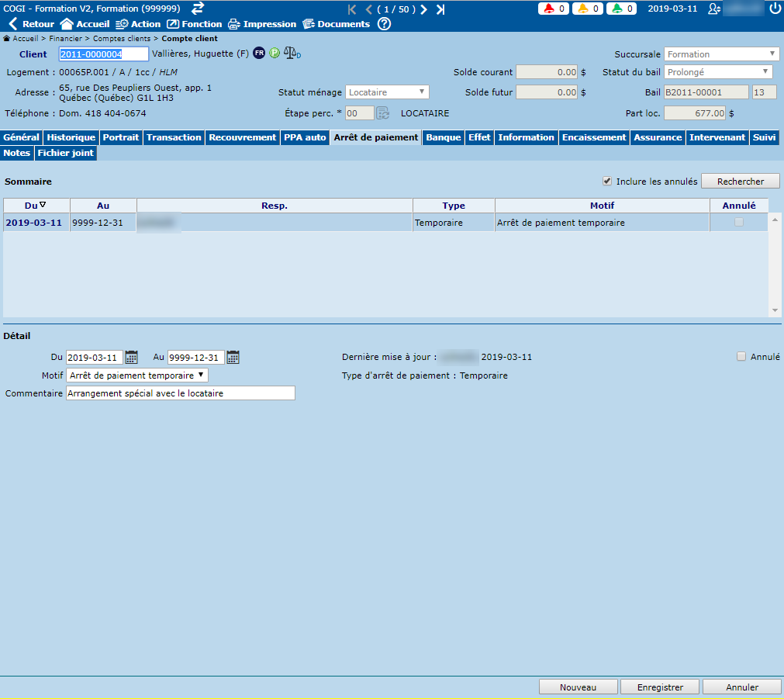Image resolution: width=784 pixels, height=699 pixels.
Task: Sort the table by the Du column header
Action: [36, 206]
